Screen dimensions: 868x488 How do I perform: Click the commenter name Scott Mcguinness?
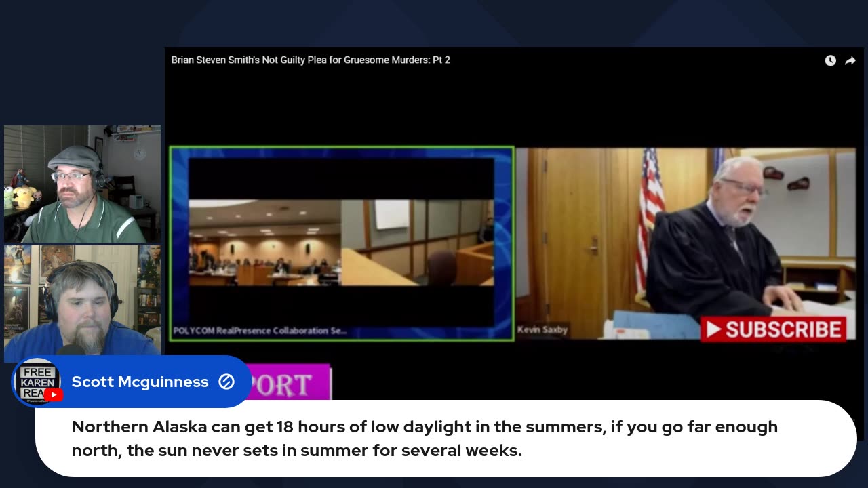[x=140, y=382]
